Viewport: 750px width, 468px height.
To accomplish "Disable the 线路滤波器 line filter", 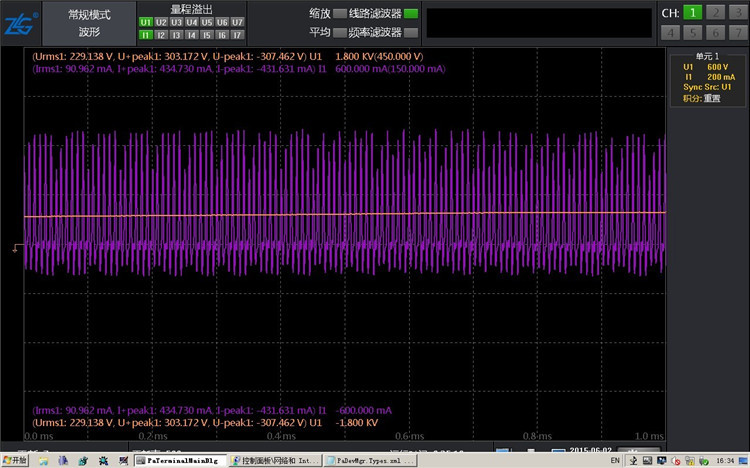I will coord(411,14).
